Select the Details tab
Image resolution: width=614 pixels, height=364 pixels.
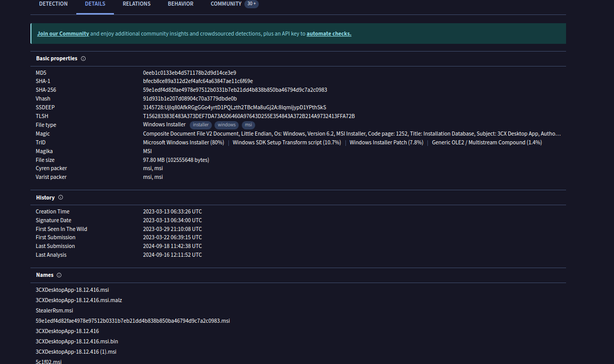(95, 4)
